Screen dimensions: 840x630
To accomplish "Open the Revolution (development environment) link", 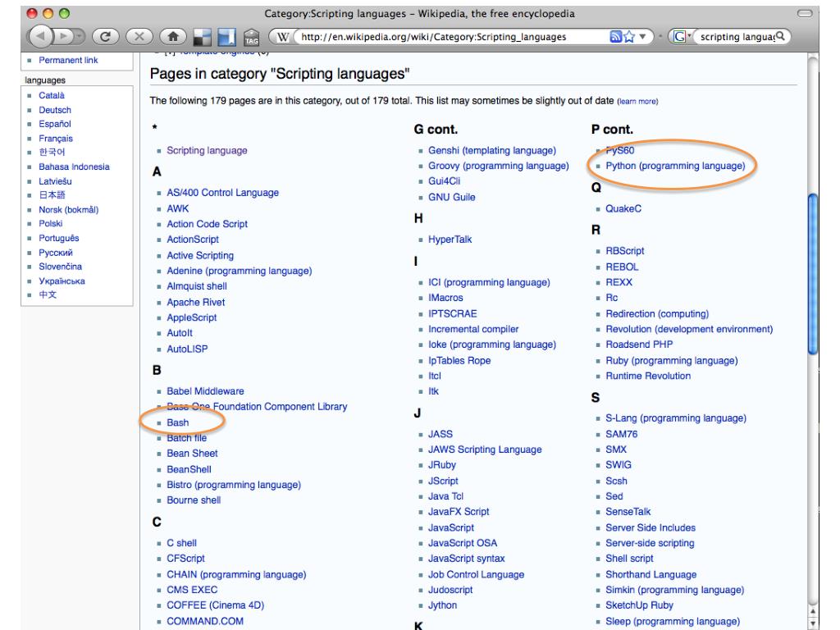I will tap(689, 329).
